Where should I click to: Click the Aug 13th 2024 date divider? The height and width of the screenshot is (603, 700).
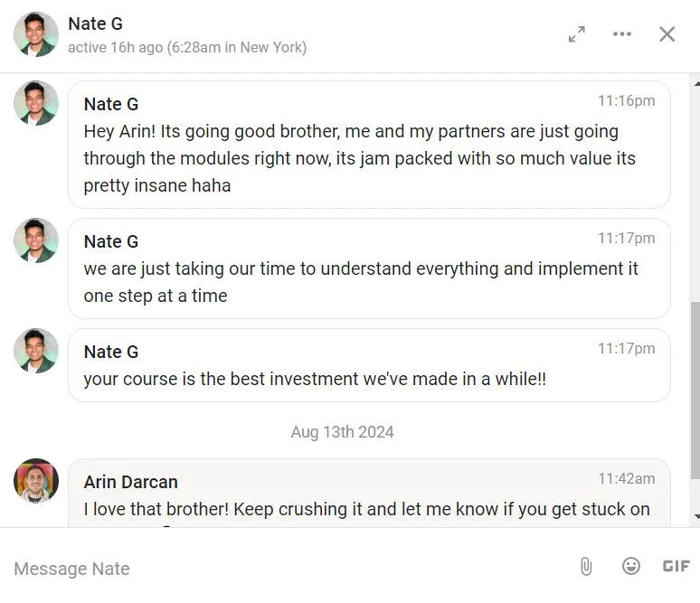(x=342, y=432)
